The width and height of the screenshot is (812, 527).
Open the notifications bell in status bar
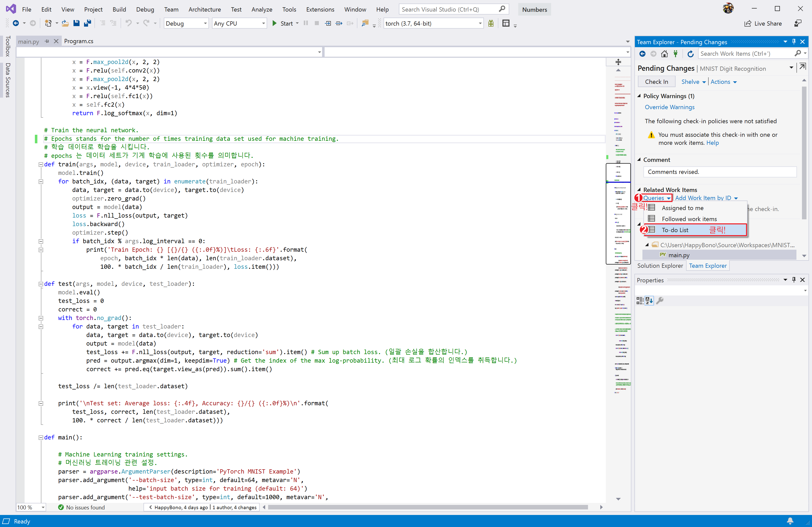pos(790,521)
